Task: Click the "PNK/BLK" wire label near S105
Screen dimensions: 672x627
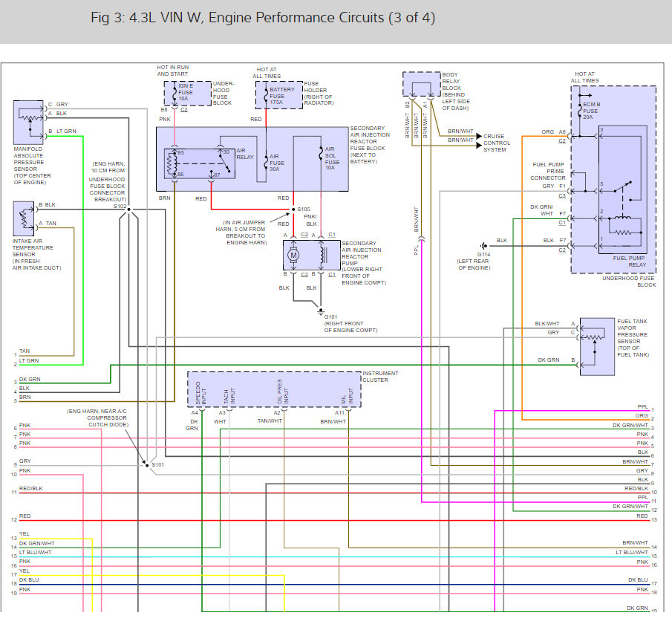Action: pos(310,221)
